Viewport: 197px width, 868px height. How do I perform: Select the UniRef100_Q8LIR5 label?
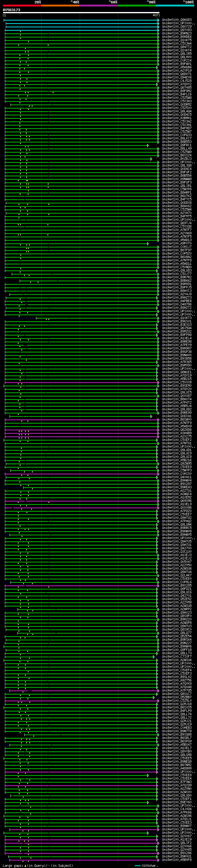177,54
